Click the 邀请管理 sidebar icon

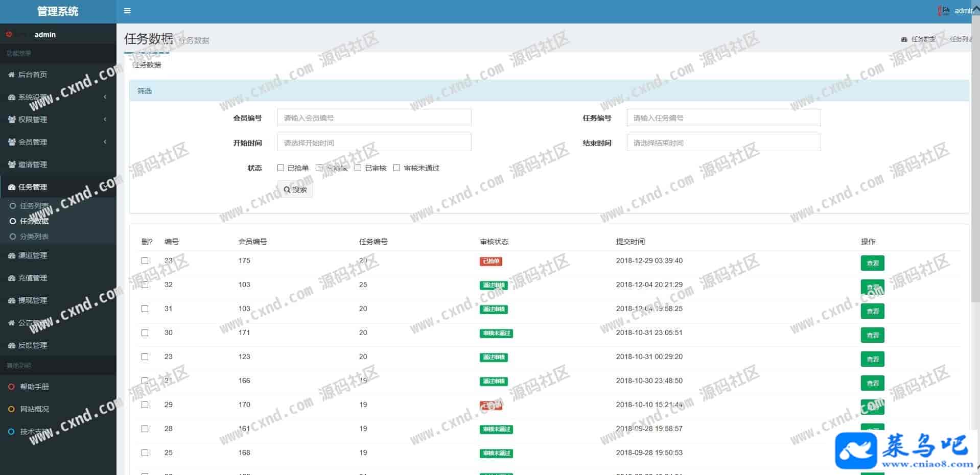(11, 164)
